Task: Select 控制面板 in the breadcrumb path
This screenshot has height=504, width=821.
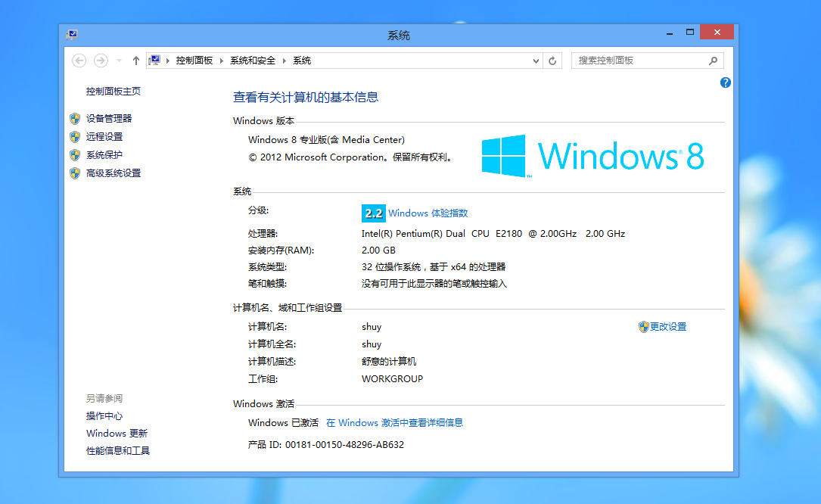Action: coord(194,61)
